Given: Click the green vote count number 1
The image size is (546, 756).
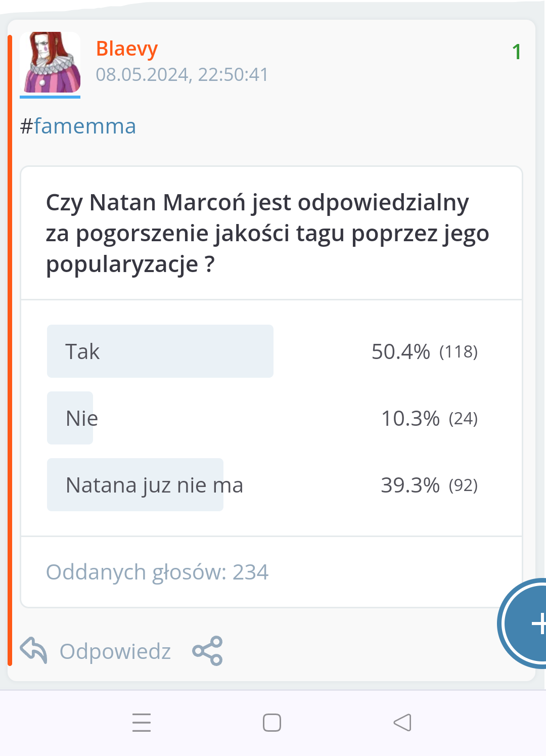Looking at the screenshot, I should [x=516, y=52].
